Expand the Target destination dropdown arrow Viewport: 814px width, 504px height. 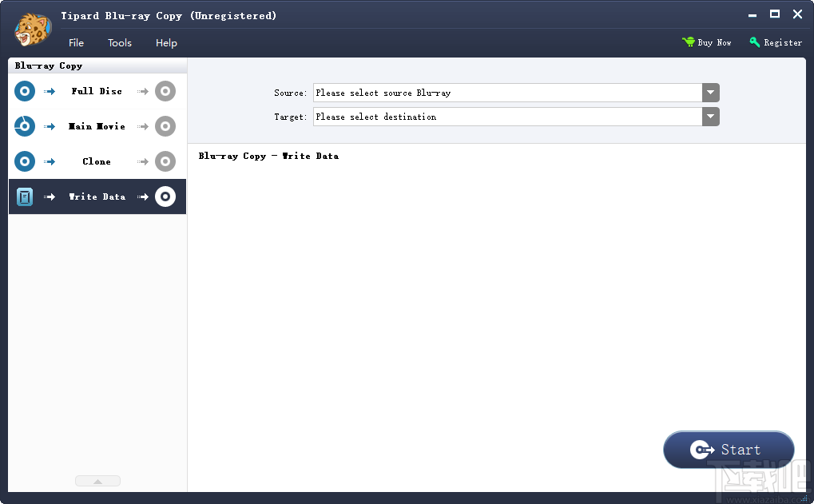coord(711,117)
